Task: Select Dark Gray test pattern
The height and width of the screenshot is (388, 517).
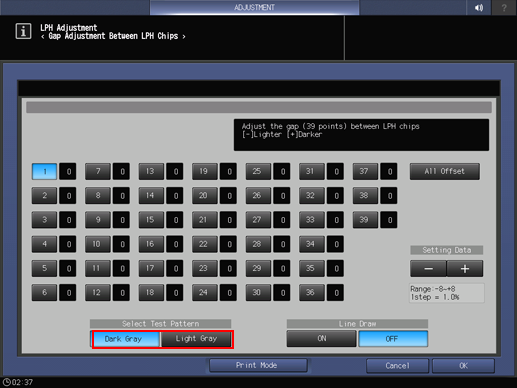Action: 125,339
